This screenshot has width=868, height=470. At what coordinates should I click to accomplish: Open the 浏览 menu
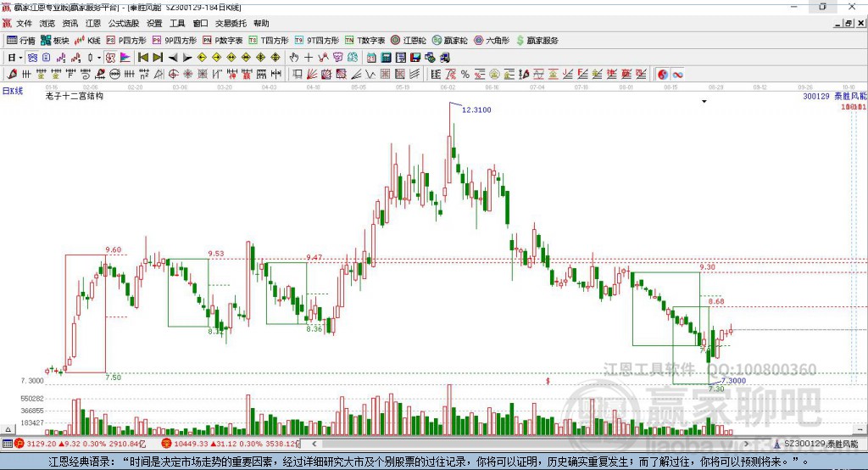coord(47,23)
